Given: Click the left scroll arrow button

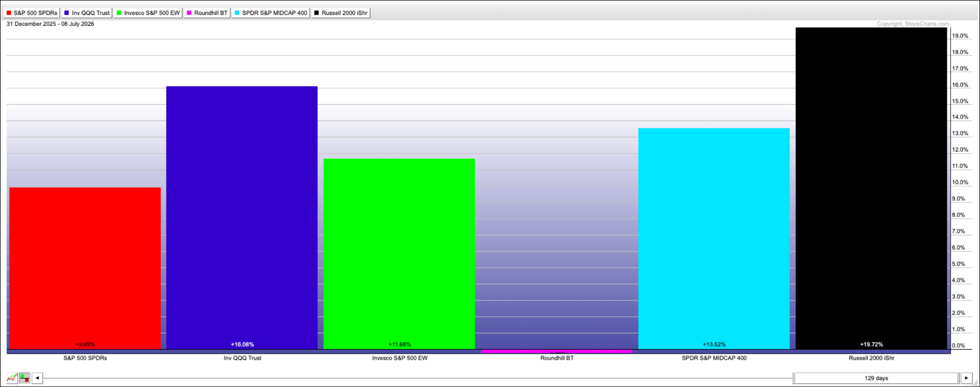Looking at the screenshot, I should coord(37,378).
